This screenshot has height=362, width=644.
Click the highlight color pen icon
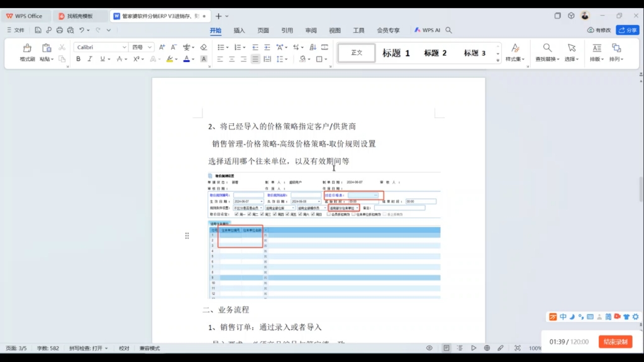tap(170, 58)
